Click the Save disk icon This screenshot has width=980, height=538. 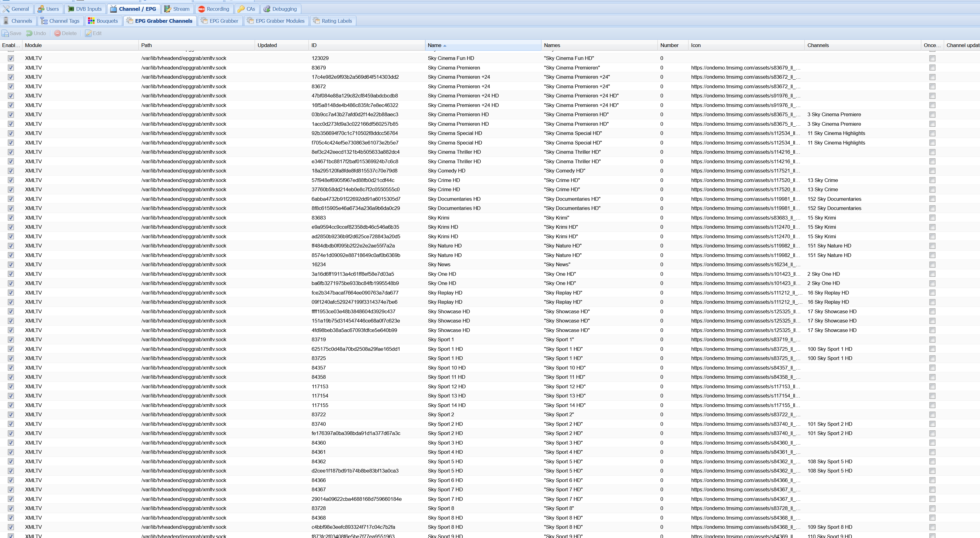[5, 34]
